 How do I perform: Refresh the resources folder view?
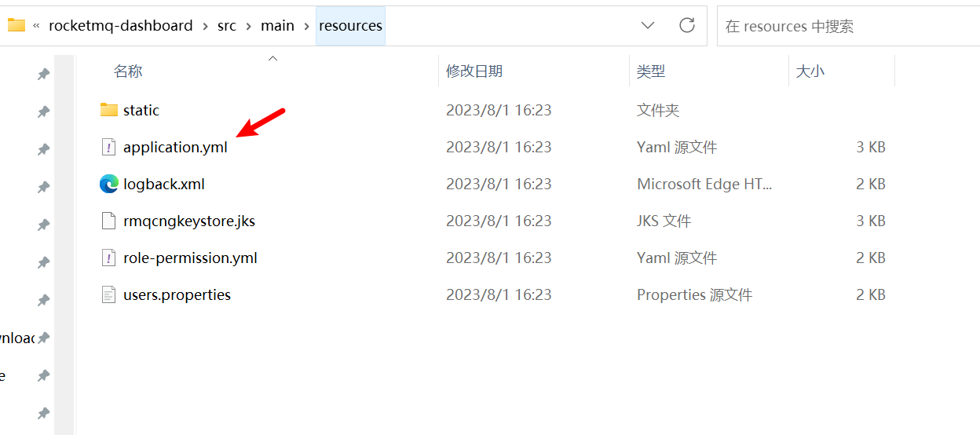687,25
